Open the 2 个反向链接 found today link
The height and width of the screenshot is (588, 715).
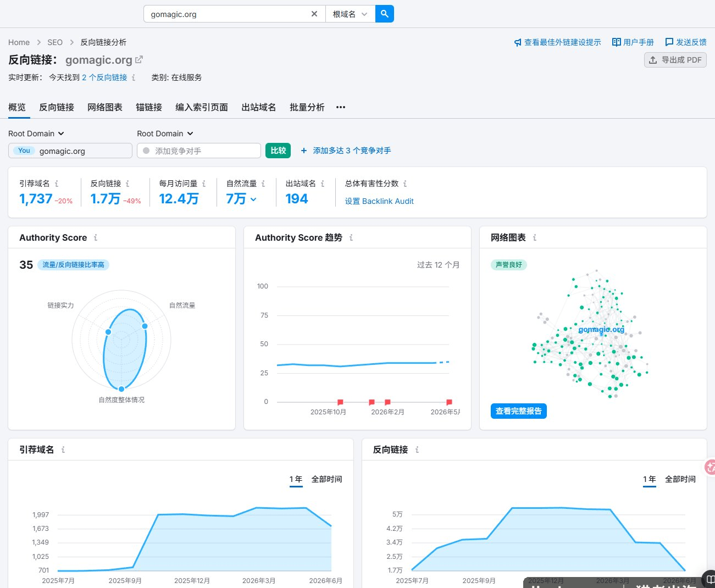pos(104,77)
